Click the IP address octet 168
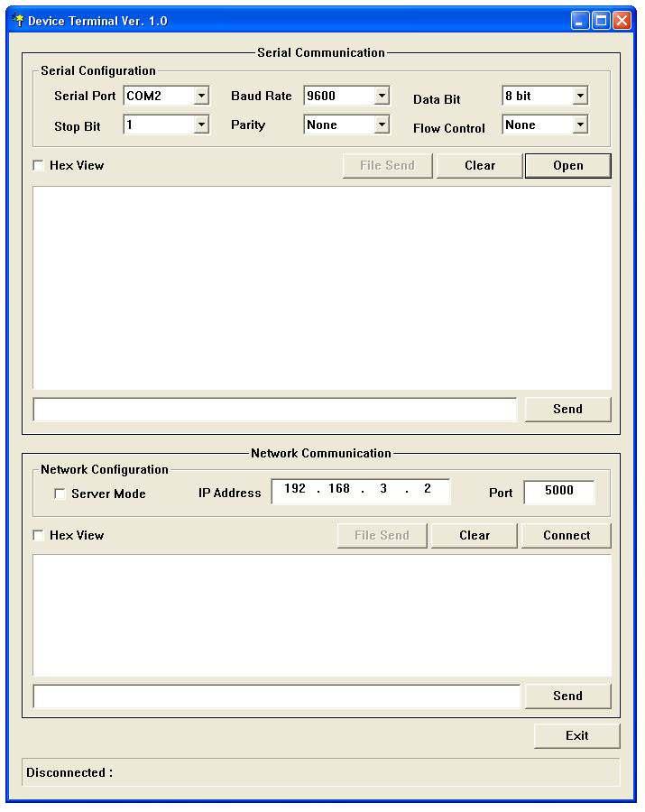Image resolution: width=645 pixels, height=812 pixels. [339, 489]
